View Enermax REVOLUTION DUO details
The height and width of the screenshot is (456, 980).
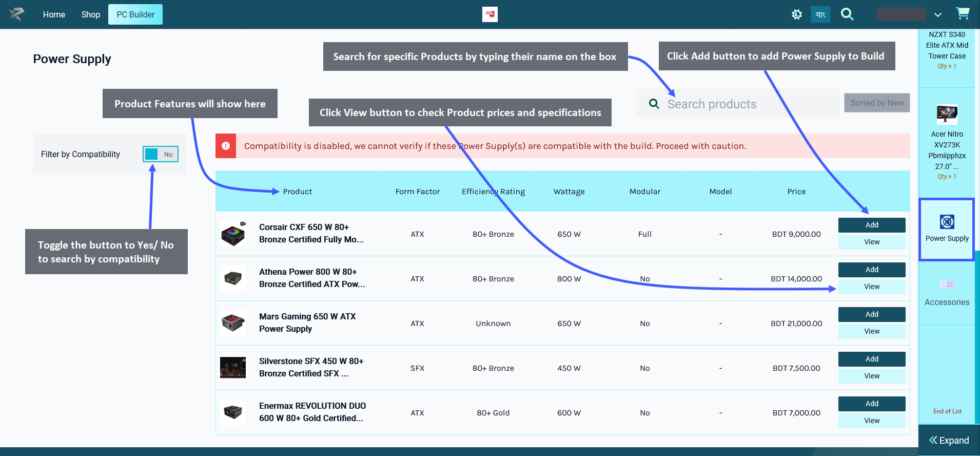pos(872,421)
